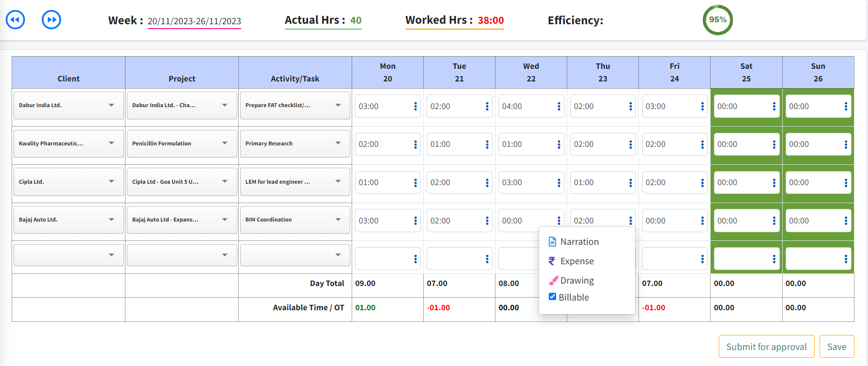Image resolution: width=868 pixels, height=366 pixels.
Task: Open the empty activity dropdown in last row
Action: (x=295, y=255)
